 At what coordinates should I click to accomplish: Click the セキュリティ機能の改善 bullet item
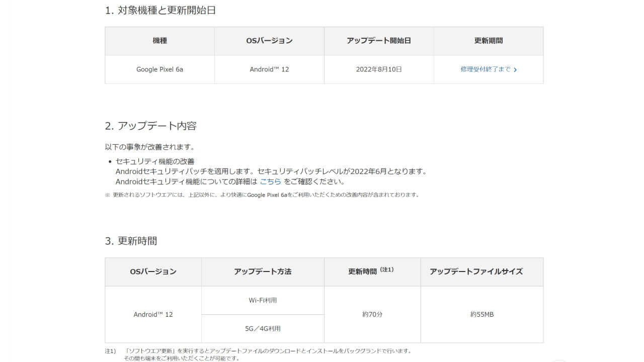pos(155,161)
